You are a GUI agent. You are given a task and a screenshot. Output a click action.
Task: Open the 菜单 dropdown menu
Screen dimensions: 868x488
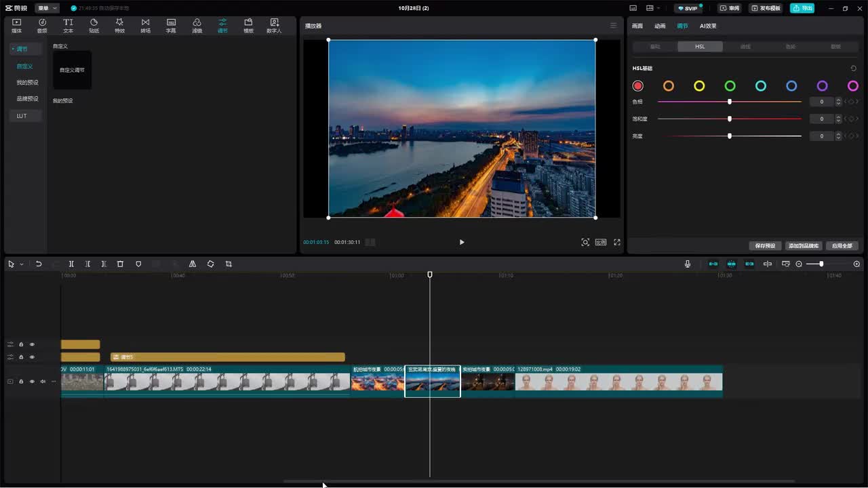pyautogui.click(x=47, y=8)
